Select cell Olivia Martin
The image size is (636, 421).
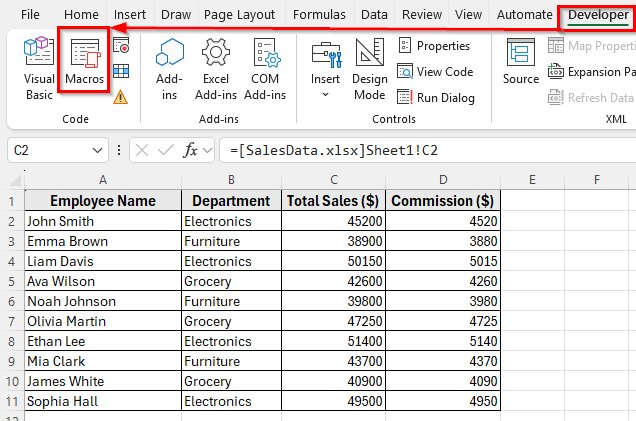pos(103,321)
